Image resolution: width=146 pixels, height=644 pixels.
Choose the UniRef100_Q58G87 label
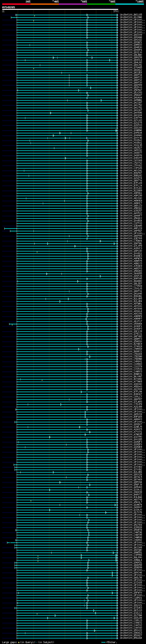(x=131, y=95)
